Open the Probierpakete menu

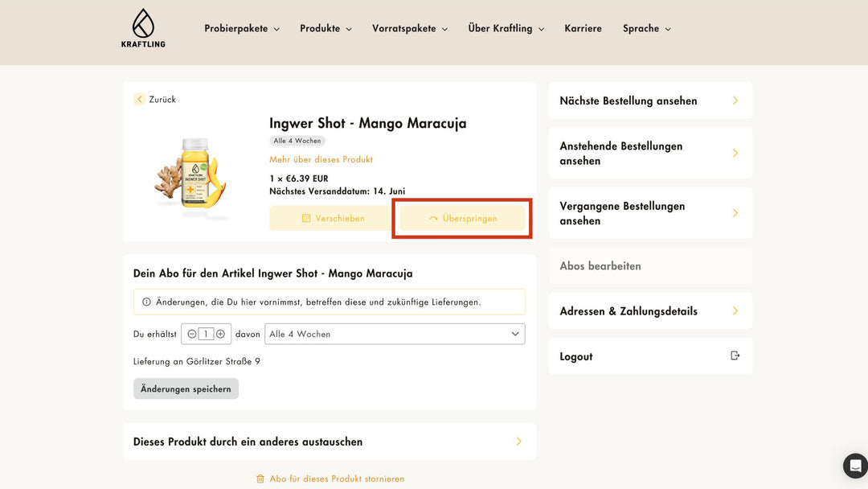pyautogui.click(x=241, y=28)
